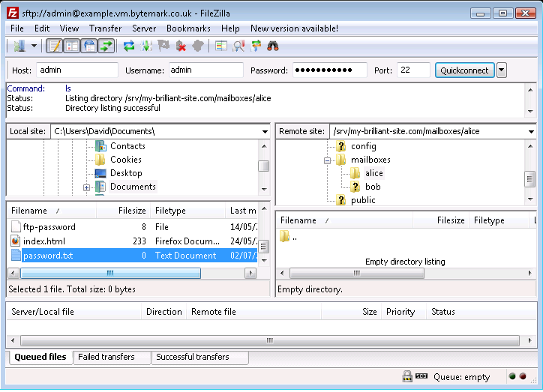Click the Quickconnect button

463,70
